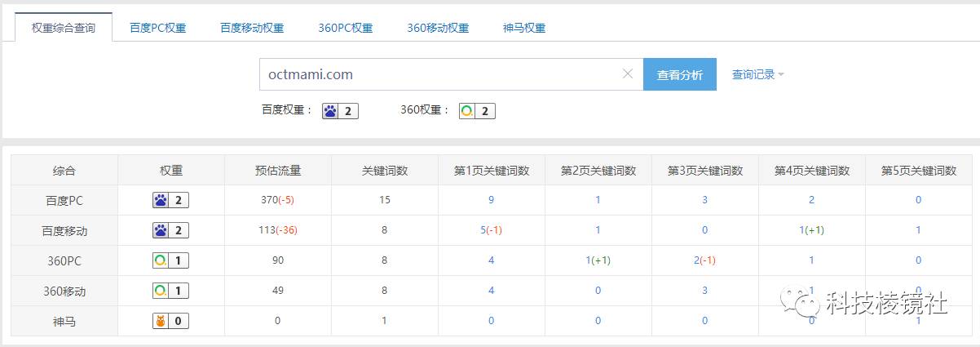Open the 百度移动权重 tab
Image resolution: width=980 pixels, height=347 pixels.
coord(252,28)
